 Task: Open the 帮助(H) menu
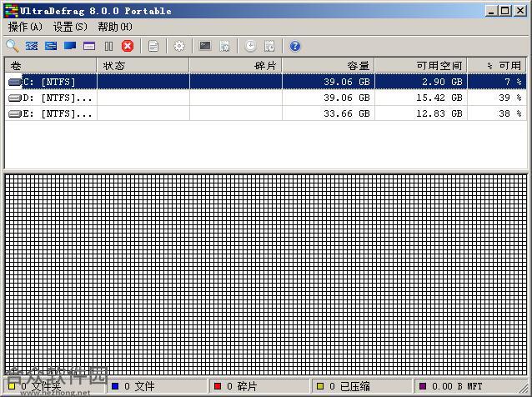(115, 27)
